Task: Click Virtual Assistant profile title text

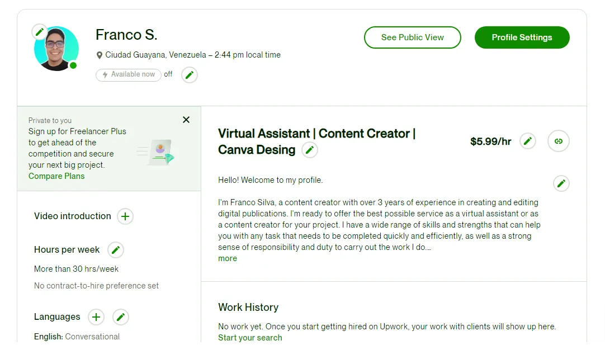Action: pos(316,141)
